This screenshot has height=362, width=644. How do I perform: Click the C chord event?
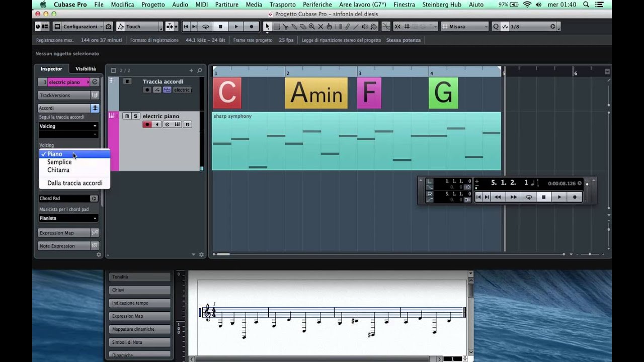[x=227, y=93]
